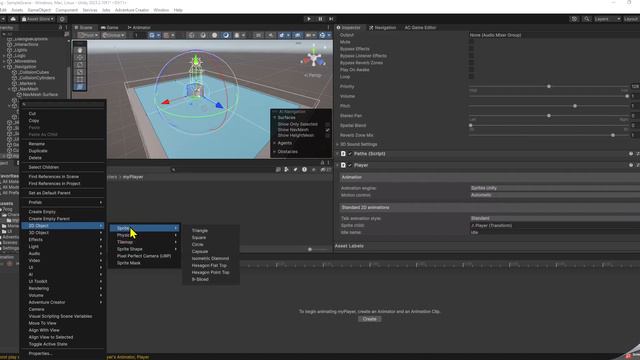Choose Square from the Sprites submenu
The width and height of the screenshot is (640, 360).
coord(199,238)
